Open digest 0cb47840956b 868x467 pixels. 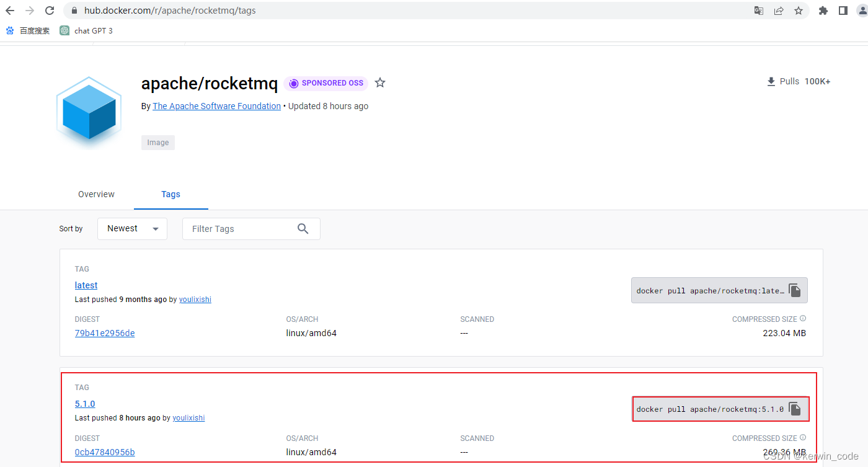pos(105,452)
